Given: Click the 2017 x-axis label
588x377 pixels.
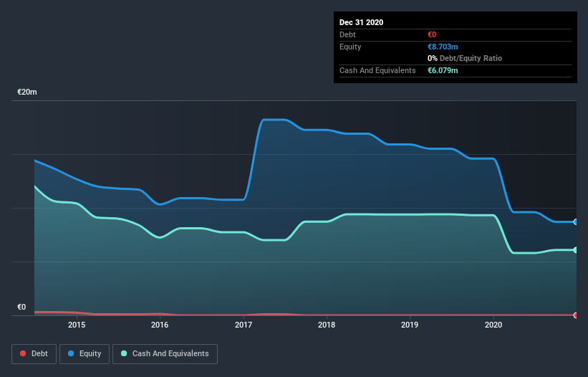Looking at the screenshot, I should coord(244,325).
